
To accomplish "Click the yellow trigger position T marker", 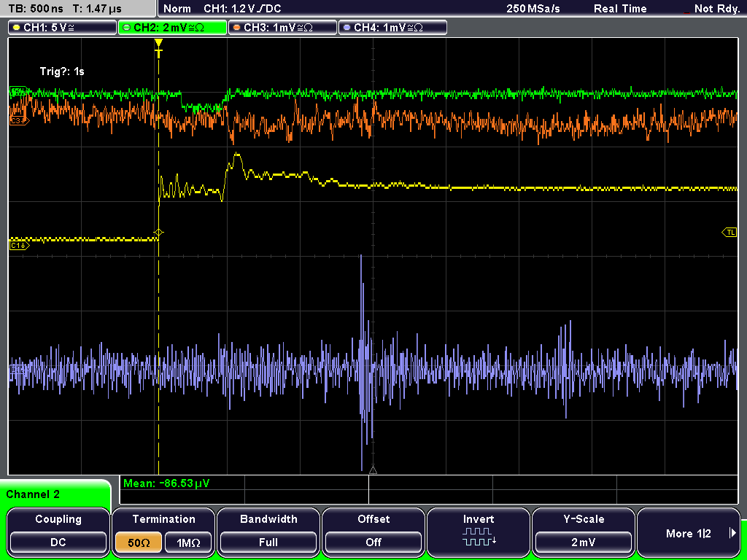I will click(158, 47).
